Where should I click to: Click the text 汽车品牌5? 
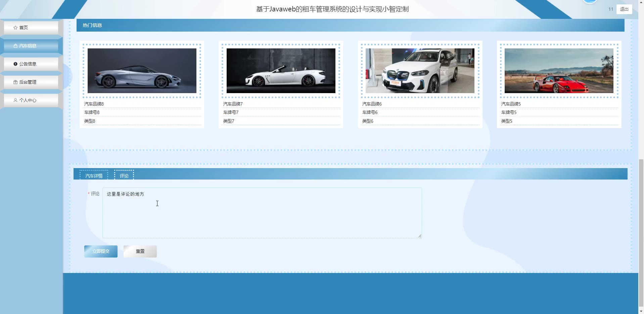(511, 104)
